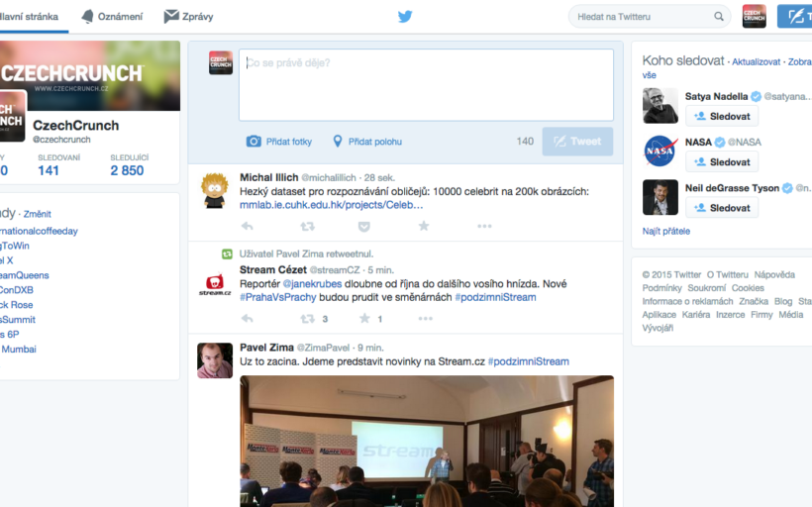Open Michal Illich's avatar
The width and height of the screenshot is (812, 507).
point(215,190)
